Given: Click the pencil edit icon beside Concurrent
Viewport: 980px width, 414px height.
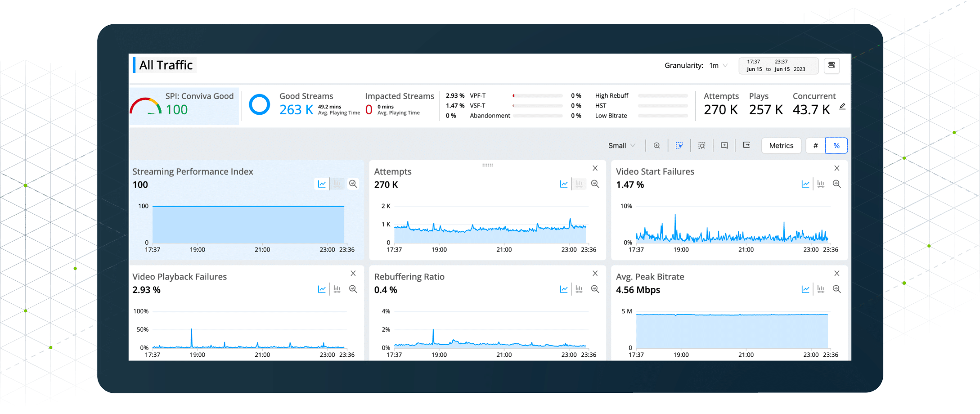Looking at the screenshot, I should click(842, 107).
